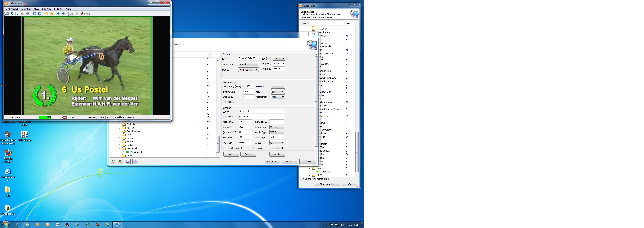
Task: Click fullscreen icon in DVB Viewer toolbar
Action: pos(12,14)
